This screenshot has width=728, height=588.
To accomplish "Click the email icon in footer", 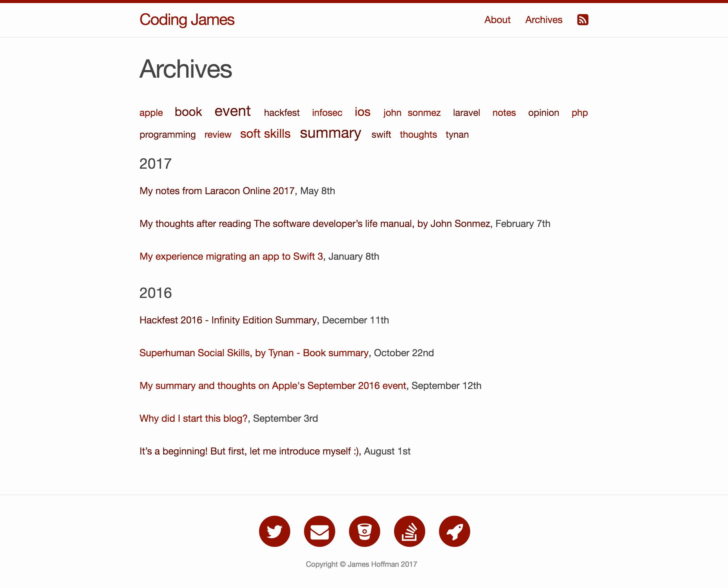I will click(320, 531).
